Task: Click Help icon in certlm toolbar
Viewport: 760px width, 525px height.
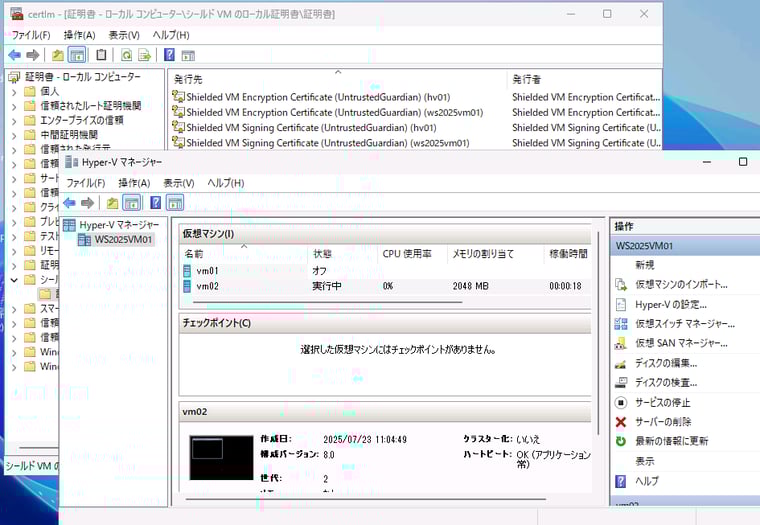Action: [169, 55]
